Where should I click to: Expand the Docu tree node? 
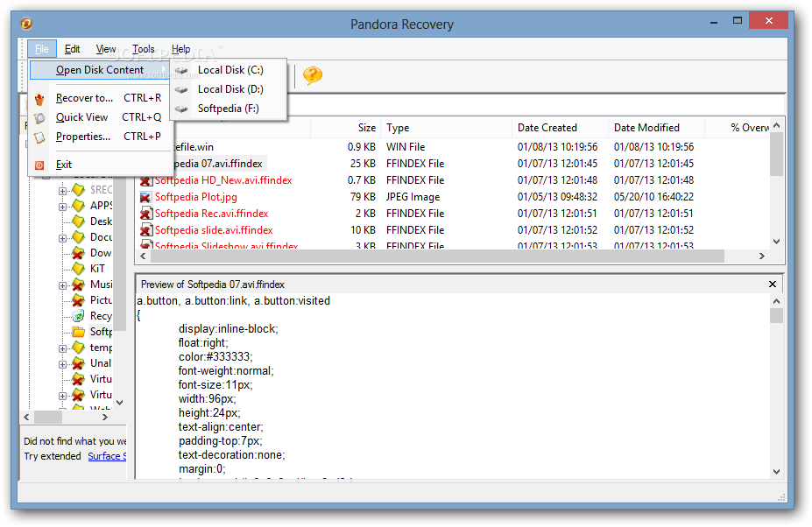63,239
